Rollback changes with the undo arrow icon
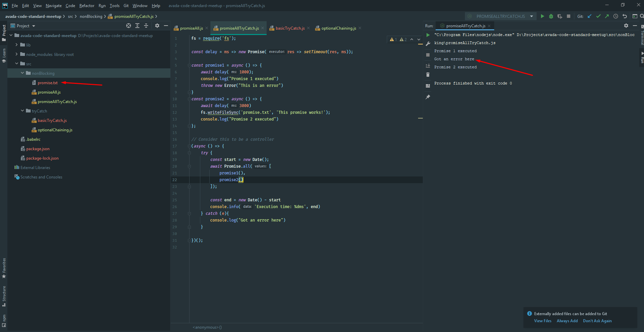644x332 pixels. point(625,16)
